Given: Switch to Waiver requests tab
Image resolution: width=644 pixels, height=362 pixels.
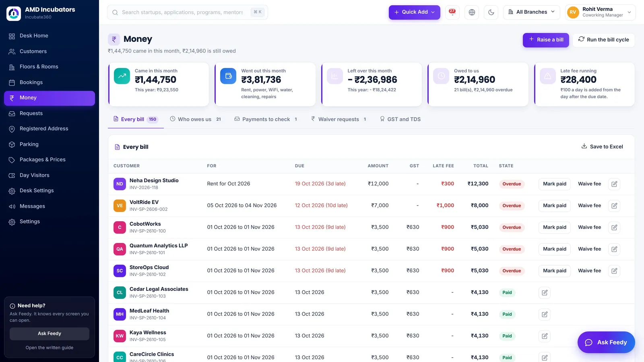Looking at the screenshot, I should [x=339, y=119].
